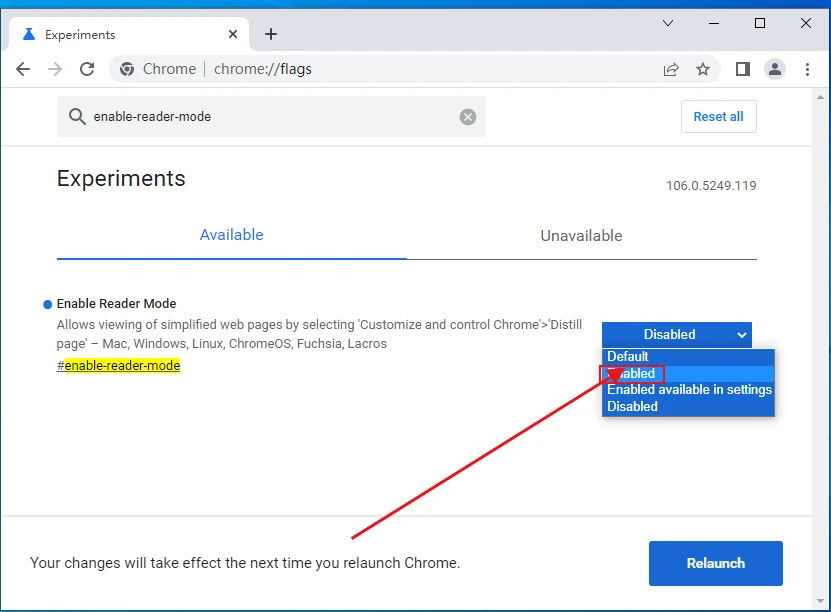Click version number 106.0.5249.119

[711, 186]
